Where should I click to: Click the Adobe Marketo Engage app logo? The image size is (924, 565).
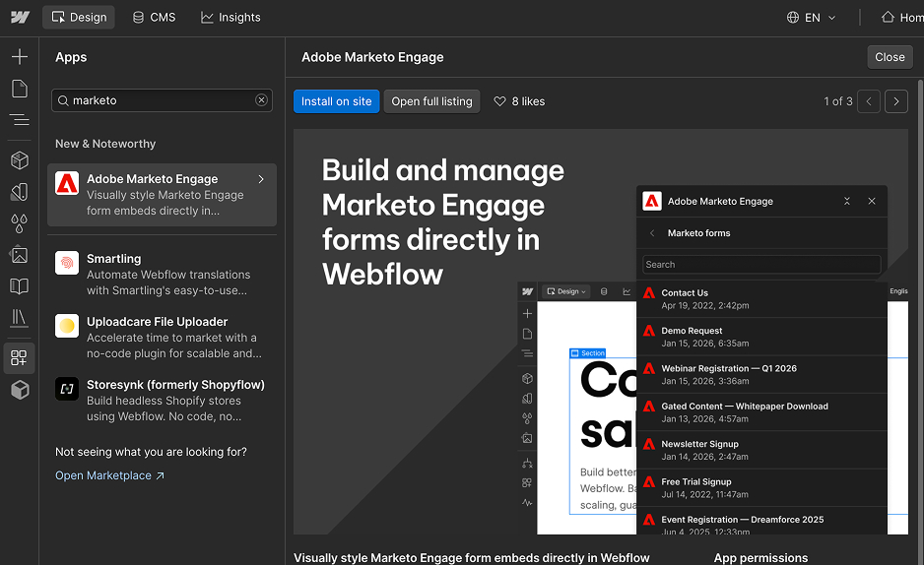pyautogui.click(x=67, y=183)
